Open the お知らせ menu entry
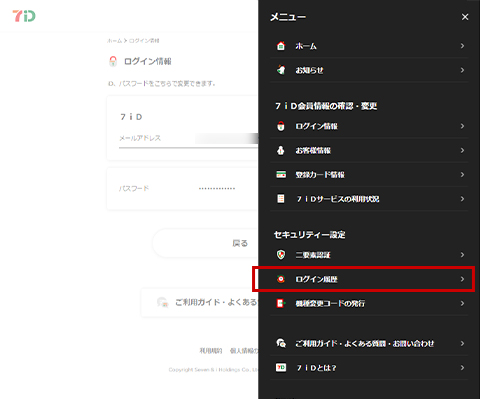The height and width of the screenshot is (399, 480). [369, 70]
